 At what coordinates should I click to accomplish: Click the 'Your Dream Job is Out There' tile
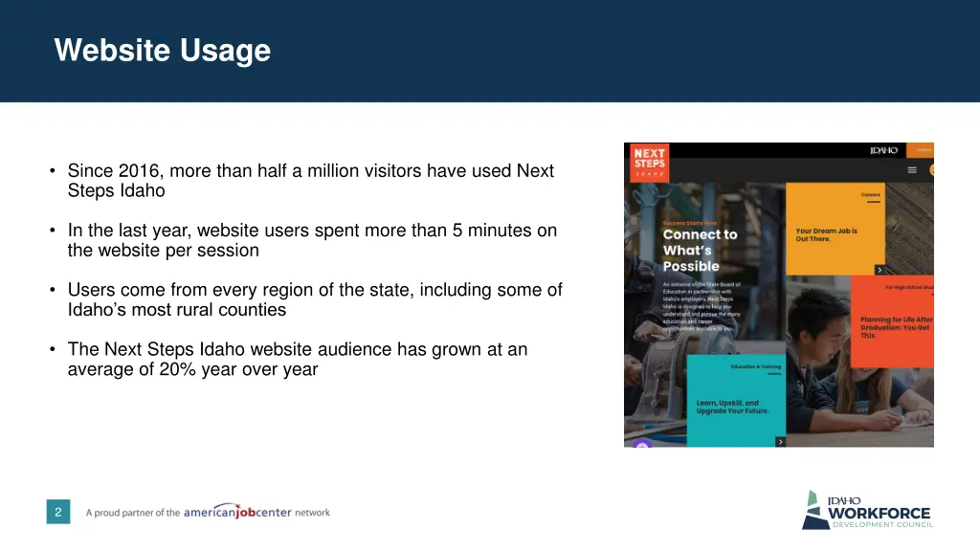(x=835, y=229)
